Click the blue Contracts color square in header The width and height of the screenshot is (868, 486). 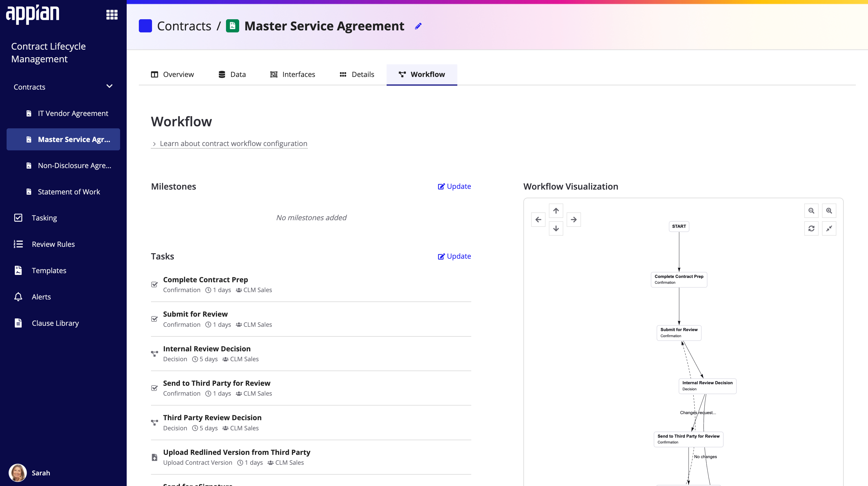[x=145, y=26]
